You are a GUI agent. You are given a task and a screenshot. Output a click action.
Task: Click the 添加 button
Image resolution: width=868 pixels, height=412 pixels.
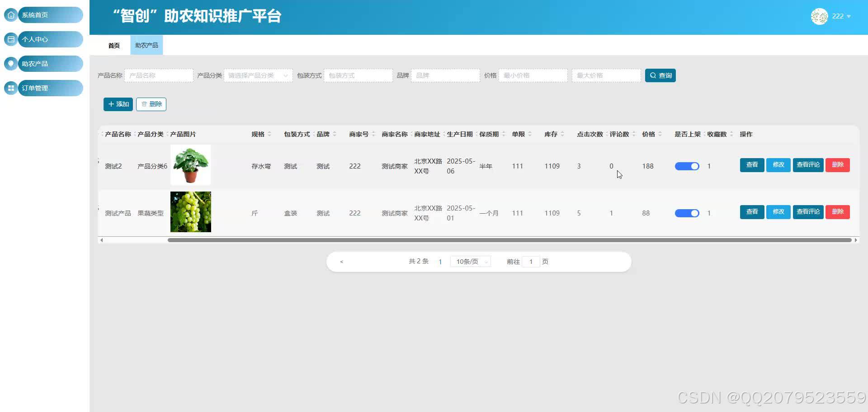[118, 104]
